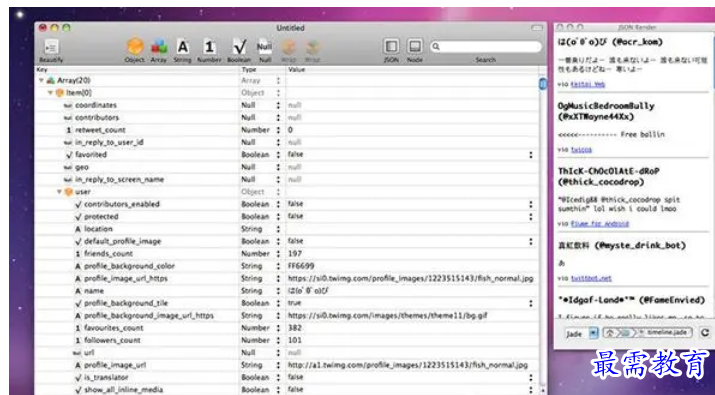The image size is (715, 395).
Task: Click the number icon beside retweet_count
Action: pyautogui.click(x=68, y=130)
